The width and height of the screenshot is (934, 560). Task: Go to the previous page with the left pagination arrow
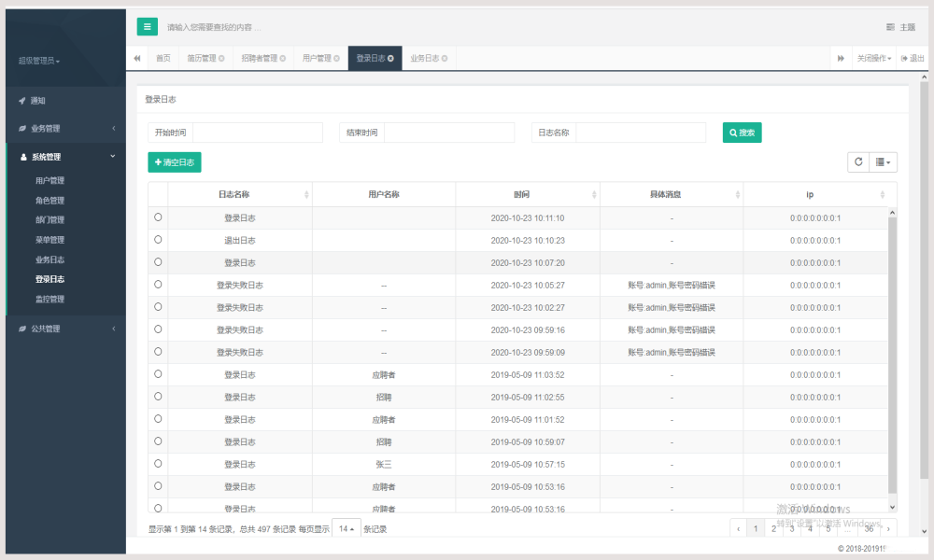click(739, 528)
